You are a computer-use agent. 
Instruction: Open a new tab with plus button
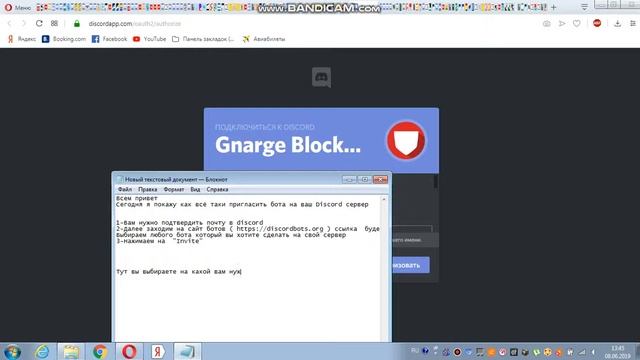553,7
